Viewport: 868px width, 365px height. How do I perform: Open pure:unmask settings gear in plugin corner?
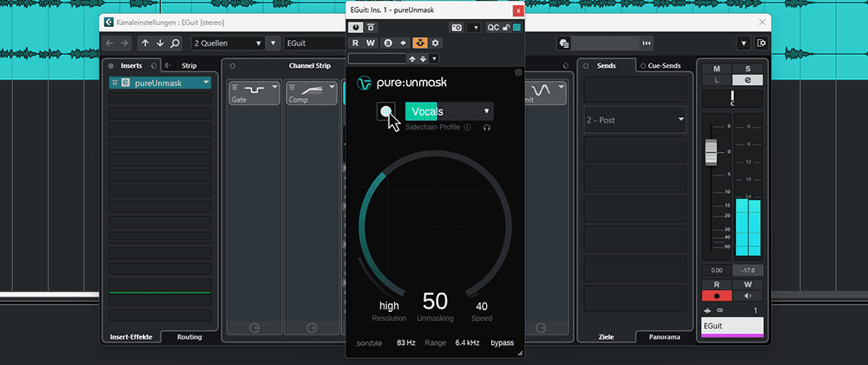518,72
